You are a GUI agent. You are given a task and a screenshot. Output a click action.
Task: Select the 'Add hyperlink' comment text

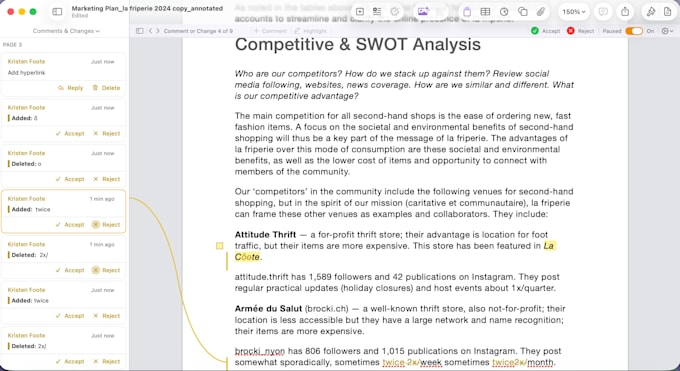tap(26, 72)
